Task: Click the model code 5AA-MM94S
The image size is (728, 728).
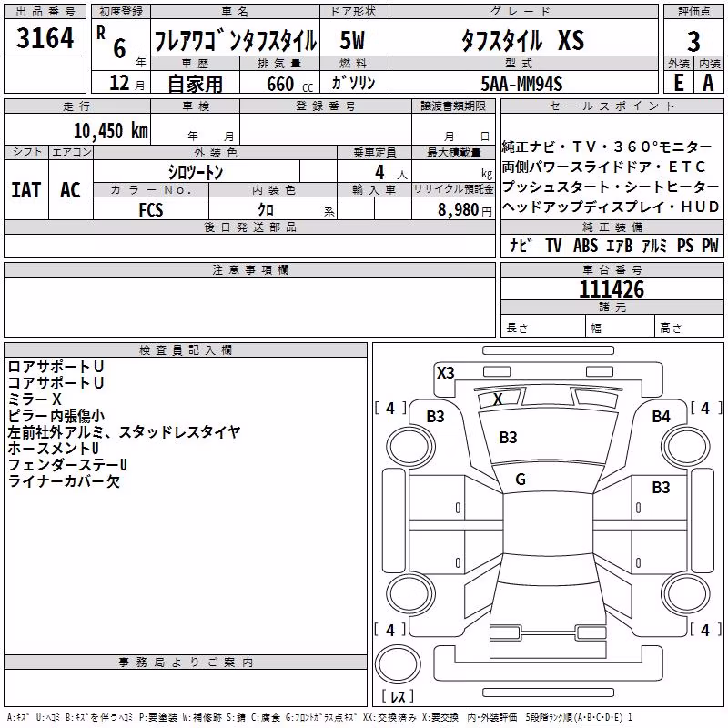Action: pyautogui.click(x=521, y=84)
